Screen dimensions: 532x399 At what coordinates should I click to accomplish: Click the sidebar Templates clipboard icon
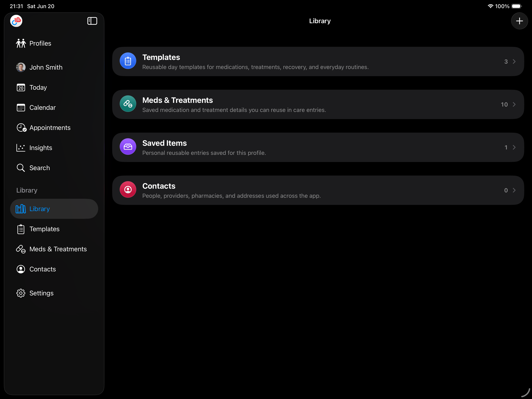pos(21,229)
